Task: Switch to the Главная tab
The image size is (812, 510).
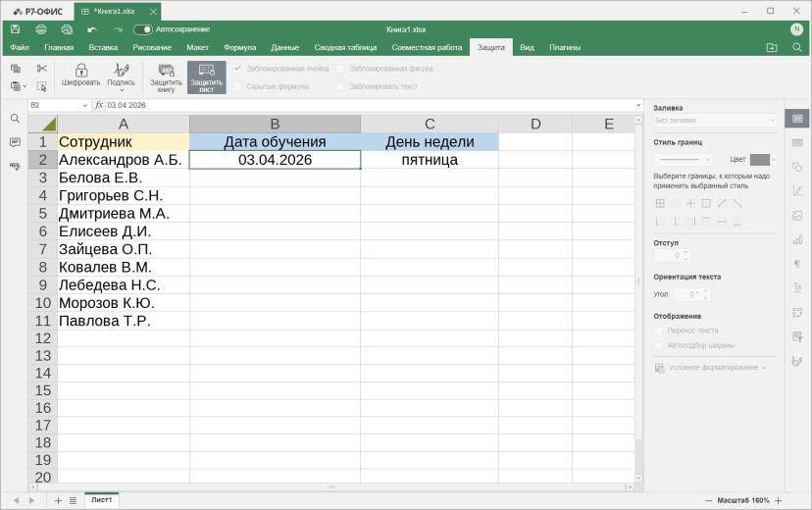Action: [59, 48]
